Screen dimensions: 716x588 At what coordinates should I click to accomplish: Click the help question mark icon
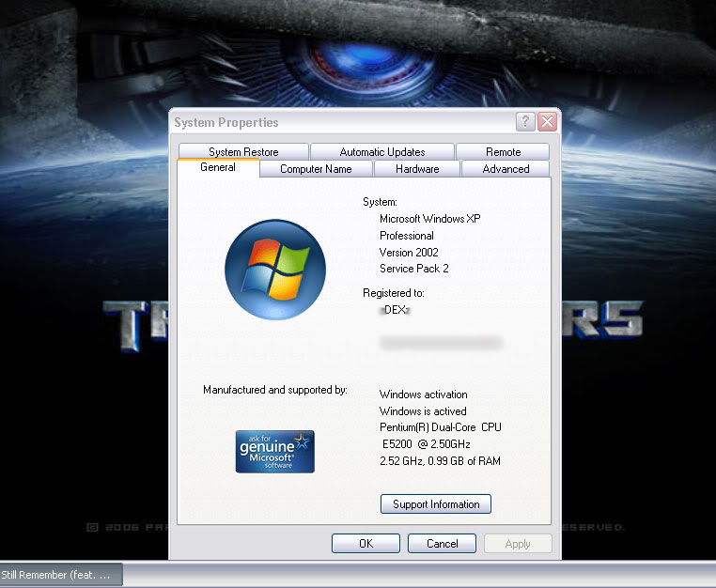click(525, 122)
